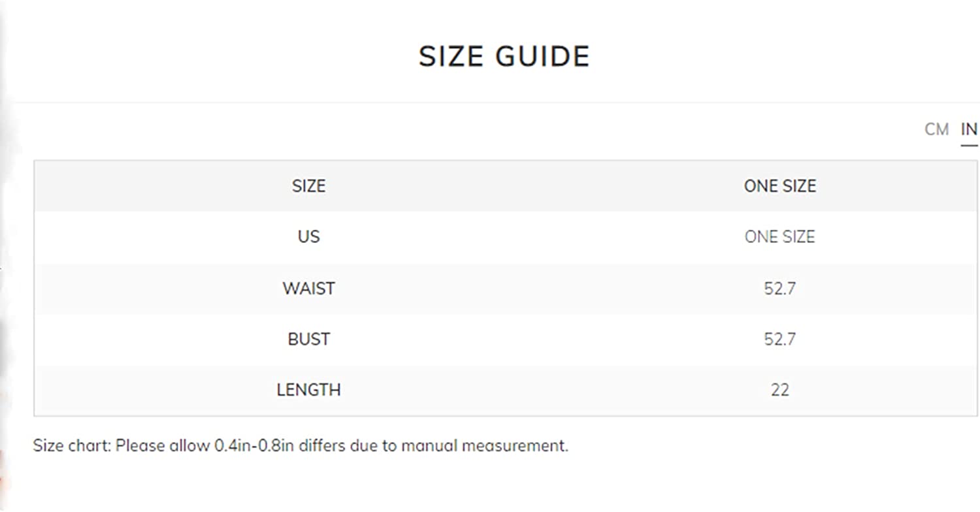Select the SIZE row label
Screen dimensions: 980x512
[x=308, y=186]
